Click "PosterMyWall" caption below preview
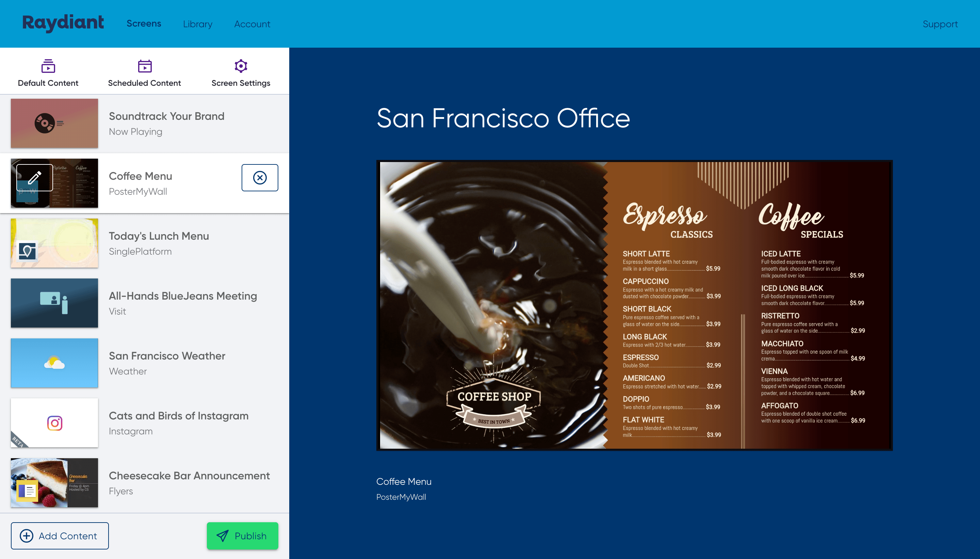 coord(401,497)
